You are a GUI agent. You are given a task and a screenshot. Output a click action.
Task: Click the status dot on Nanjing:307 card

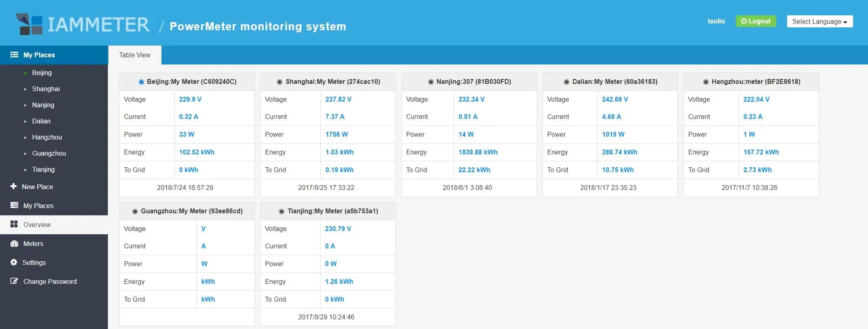[431, 82]
